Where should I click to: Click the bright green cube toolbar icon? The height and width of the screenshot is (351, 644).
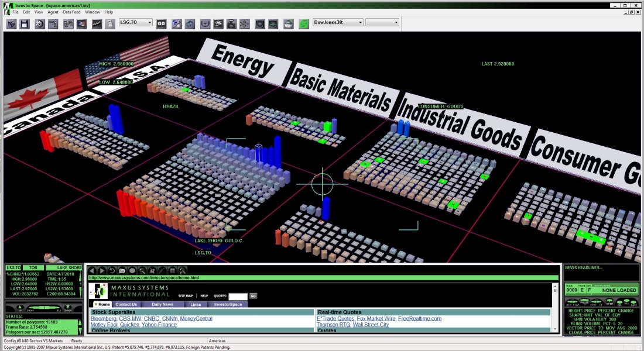tap(303, 24)
